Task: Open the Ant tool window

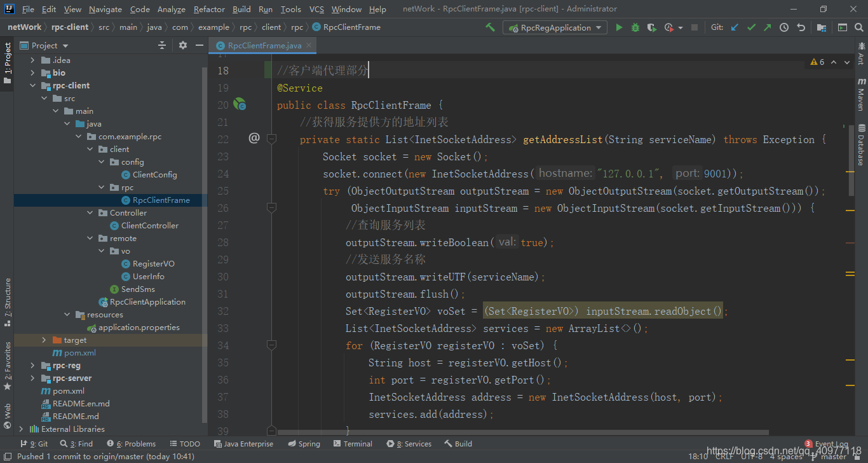Action: click(x=861, y=53)
